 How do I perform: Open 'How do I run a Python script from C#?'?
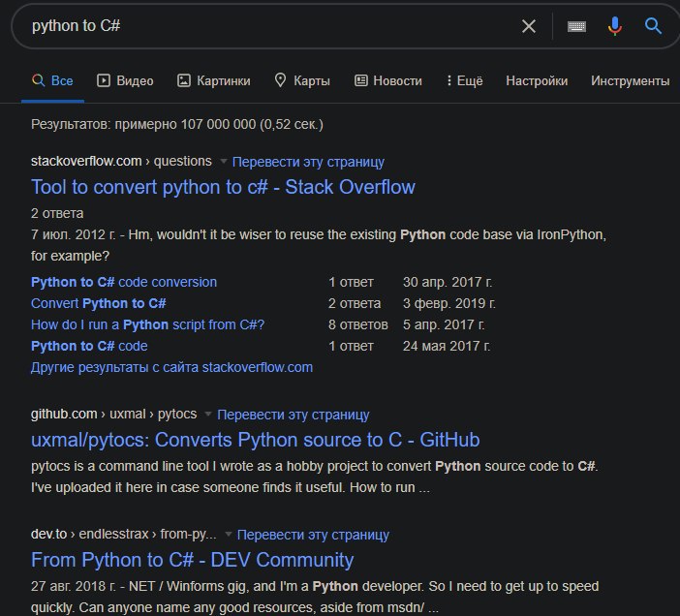147,324
